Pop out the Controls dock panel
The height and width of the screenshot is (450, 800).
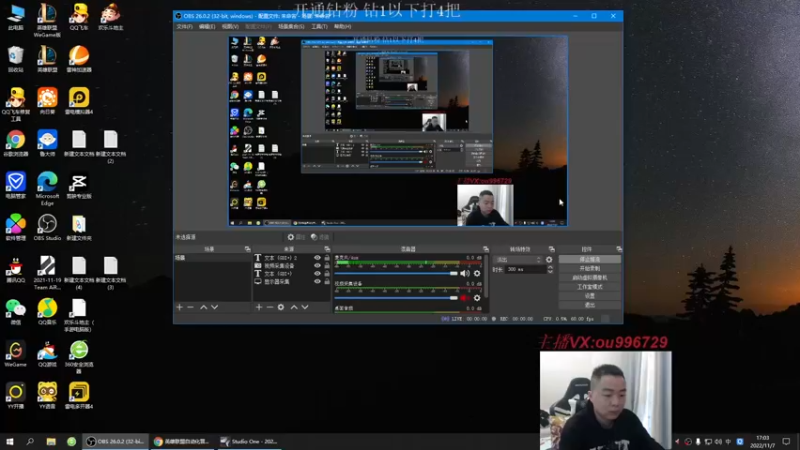[619, 249]
